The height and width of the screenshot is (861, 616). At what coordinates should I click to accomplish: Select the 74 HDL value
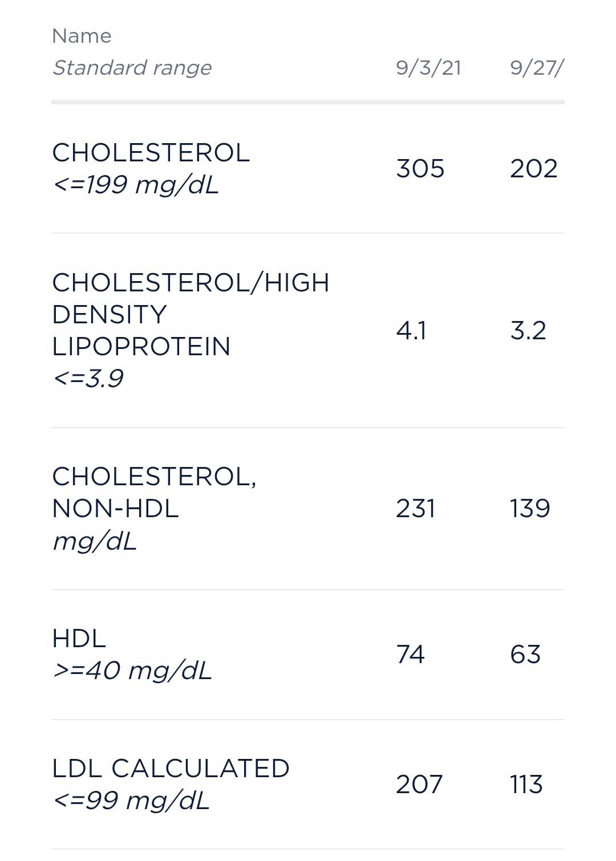coord(411,654)
